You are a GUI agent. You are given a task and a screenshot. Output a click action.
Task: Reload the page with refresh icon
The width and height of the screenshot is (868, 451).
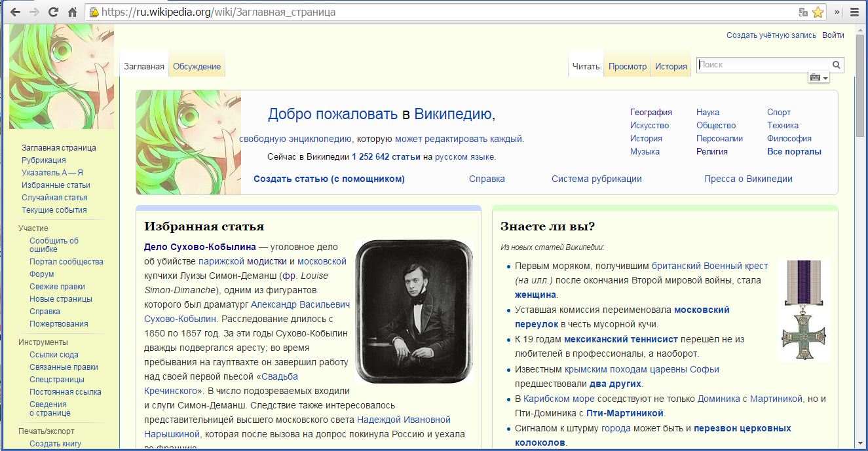(x=54, y=12)
